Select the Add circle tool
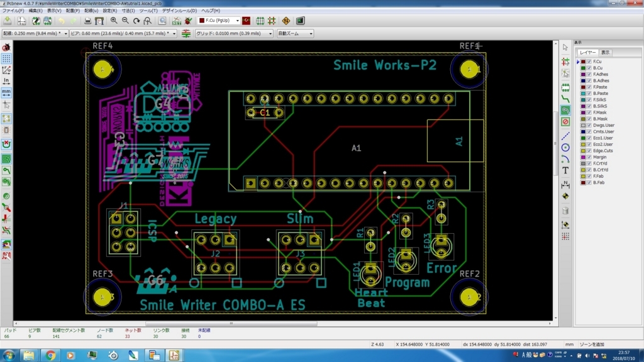 click(x=565, y=147)
